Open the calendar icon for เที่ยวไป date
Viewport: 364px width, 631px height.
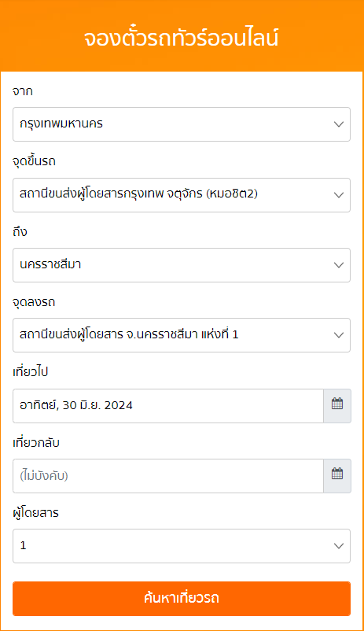coord(337,406)
